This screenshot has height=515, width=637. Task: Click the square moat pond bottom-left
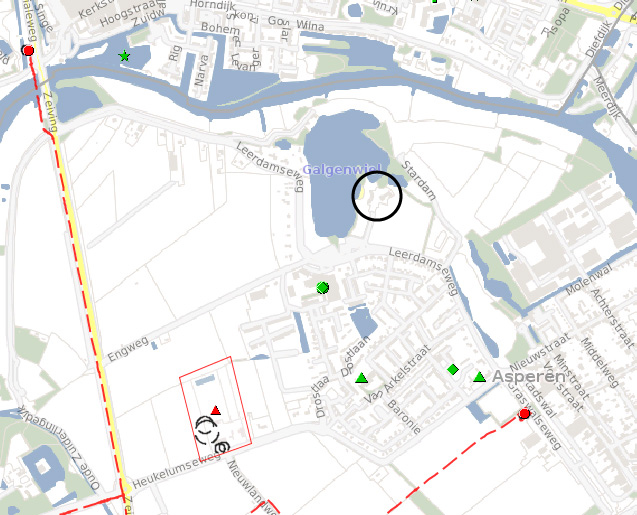tap(43, 467)
